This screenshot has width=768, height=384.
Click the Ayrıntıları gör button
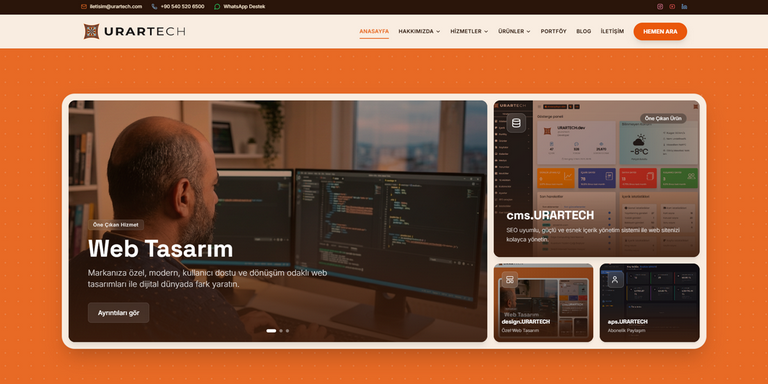point(119,312)
